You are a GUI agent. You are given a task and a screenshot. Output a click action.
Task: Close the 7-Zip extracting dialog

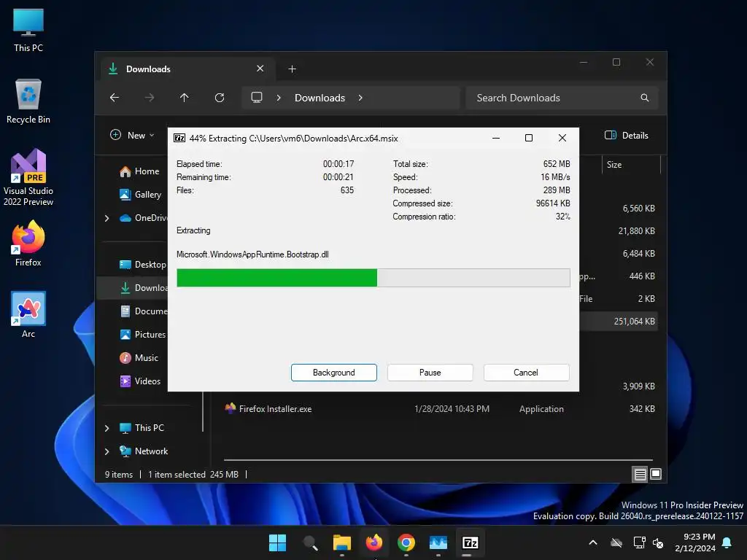point(562,138)
